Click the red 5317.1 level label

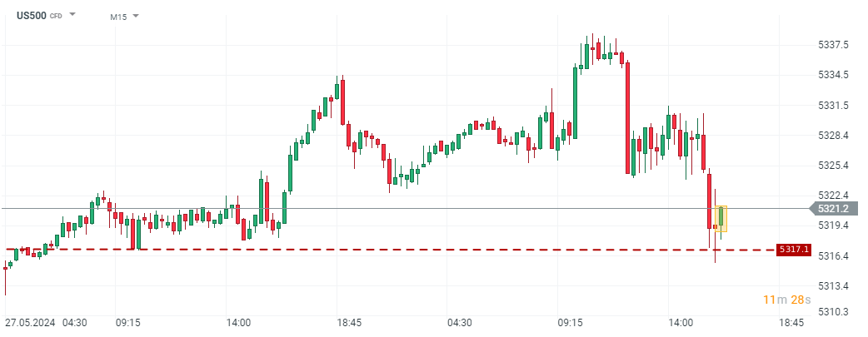point(792,249)
